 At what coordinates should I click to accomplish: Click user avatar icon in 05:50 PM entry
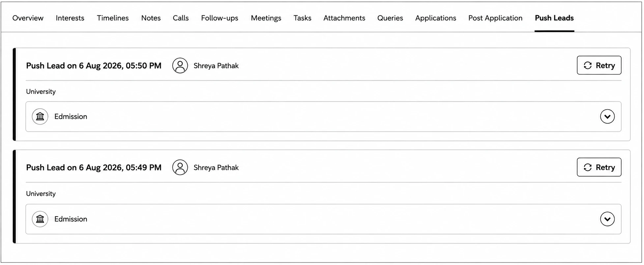click(x=180, y=66)
